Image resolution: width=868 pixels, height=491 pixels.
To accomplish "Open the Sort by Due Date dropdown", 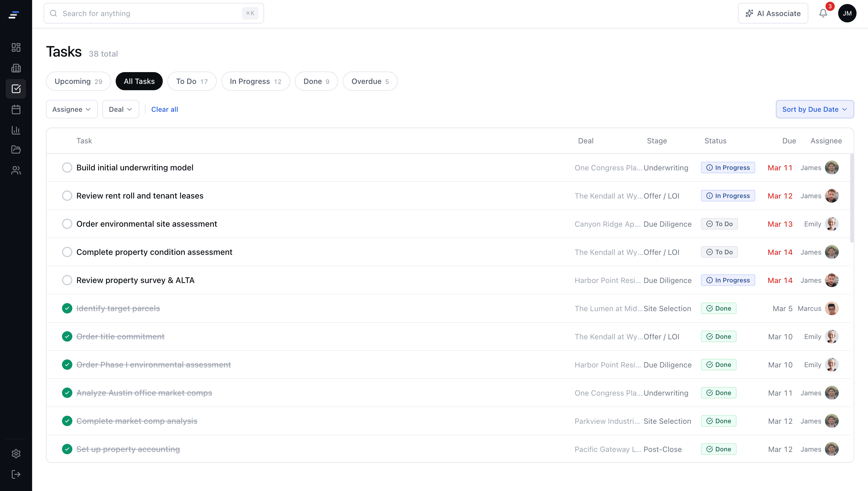I will (x=814, y=109).
